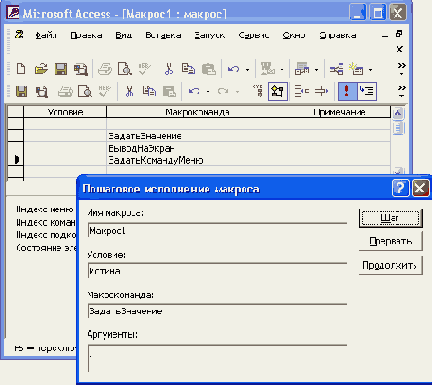432x385 pixels.
Task: Click the Индекс меню argument label
Action: coord(45,209)
